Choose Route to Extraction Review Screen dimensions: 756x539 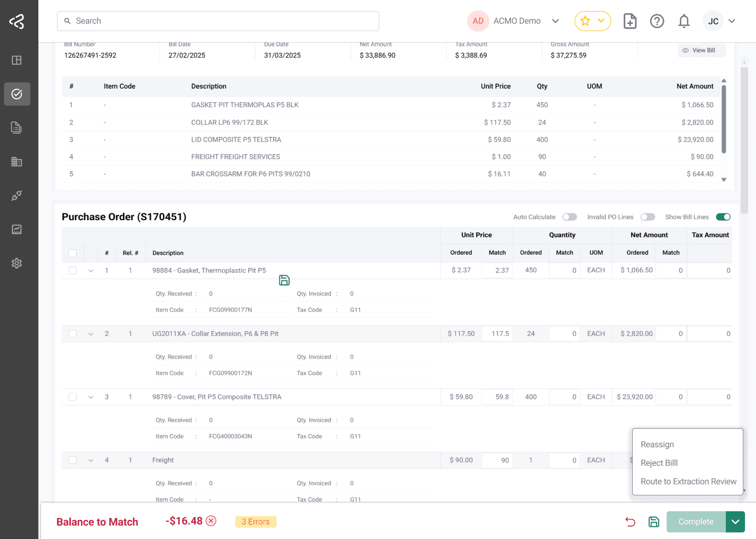(x=688, y=482)
